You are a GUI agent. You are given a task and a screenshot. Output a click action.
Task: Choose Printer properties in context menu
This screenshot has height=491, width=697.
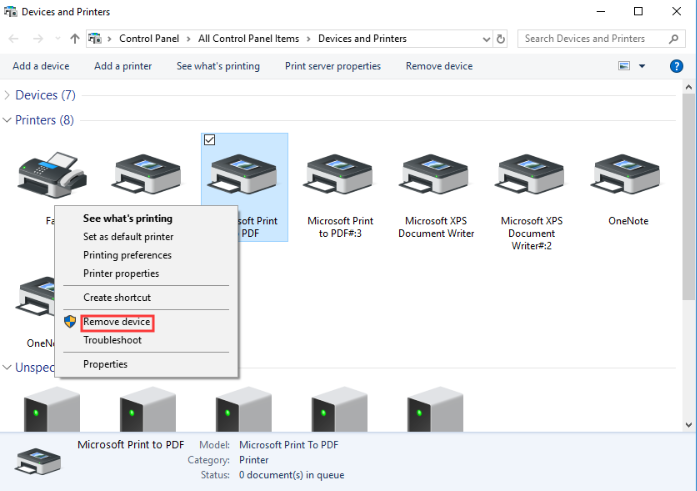(121, 273)
